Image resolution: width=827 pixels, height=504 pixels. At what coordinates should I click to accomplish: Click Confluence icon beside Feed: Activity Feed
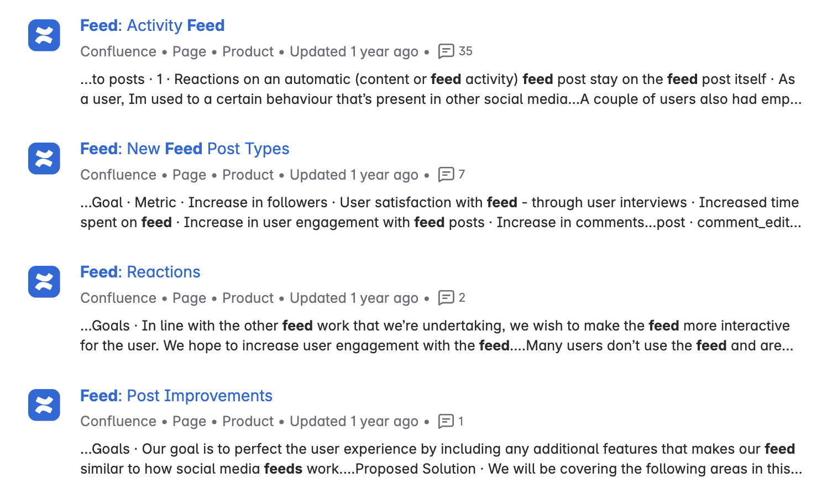[44, 35]
